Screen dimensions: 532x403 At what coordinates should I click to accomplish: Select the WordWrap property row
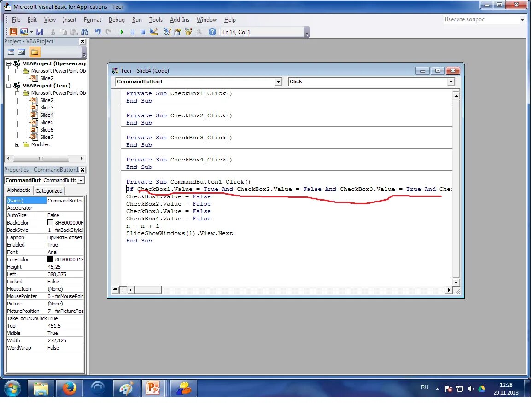45,348
